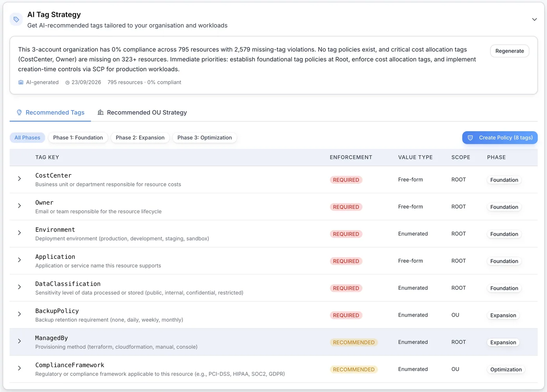547x392 pixels.
Task: Click the Foundation phase badge for Owner
Action: 504,207
